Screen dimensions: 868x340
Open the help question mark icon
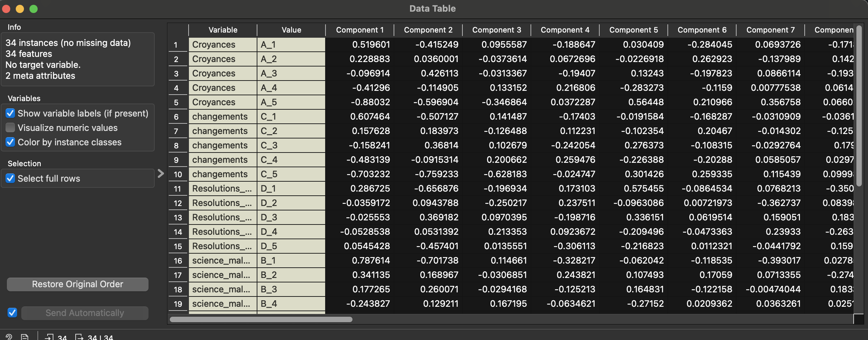click(x=9, y=337)
